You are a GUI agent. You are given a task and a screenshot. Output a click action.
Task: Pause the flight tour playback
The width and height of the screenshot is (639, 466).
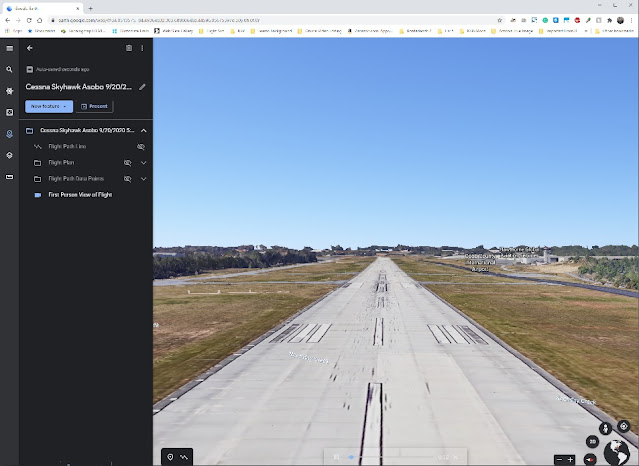pyautogui.click(x=337, y=457)
